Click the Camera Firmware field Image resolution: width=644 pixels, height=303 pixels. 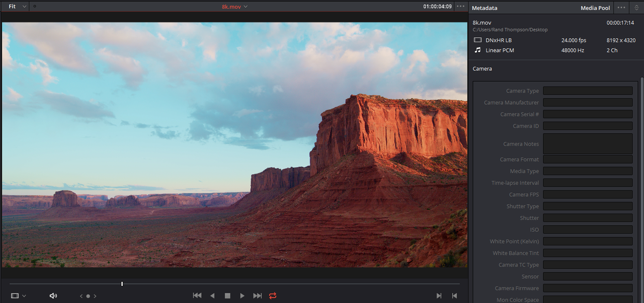pos(588,288)
